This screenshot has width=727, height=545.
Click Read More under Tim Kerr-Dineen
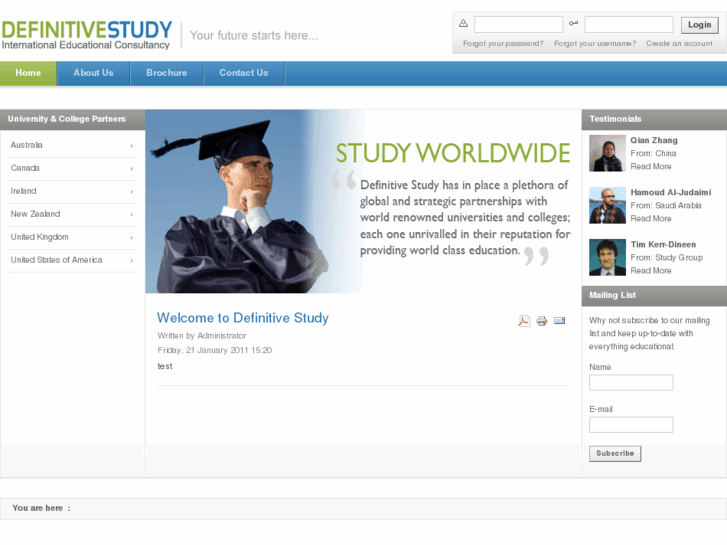point(650,270)
